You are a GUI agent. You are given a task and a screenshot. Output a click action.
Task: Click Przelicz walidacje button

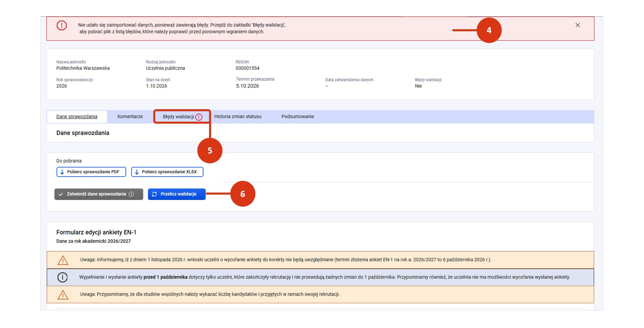coord(177,194)
